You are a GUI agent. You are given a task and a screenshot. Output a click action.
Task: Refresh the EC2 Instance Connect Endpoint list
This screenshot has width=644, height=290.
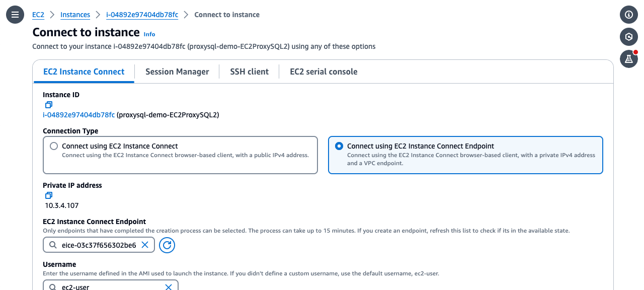[167, 245]
